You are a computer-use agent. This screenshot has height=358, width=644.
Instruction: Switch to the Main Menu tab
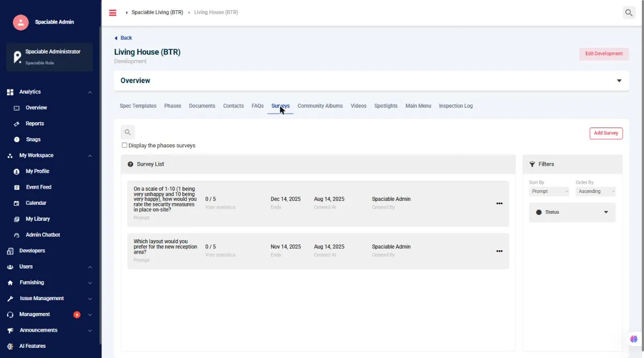click(x=418, y=106)
